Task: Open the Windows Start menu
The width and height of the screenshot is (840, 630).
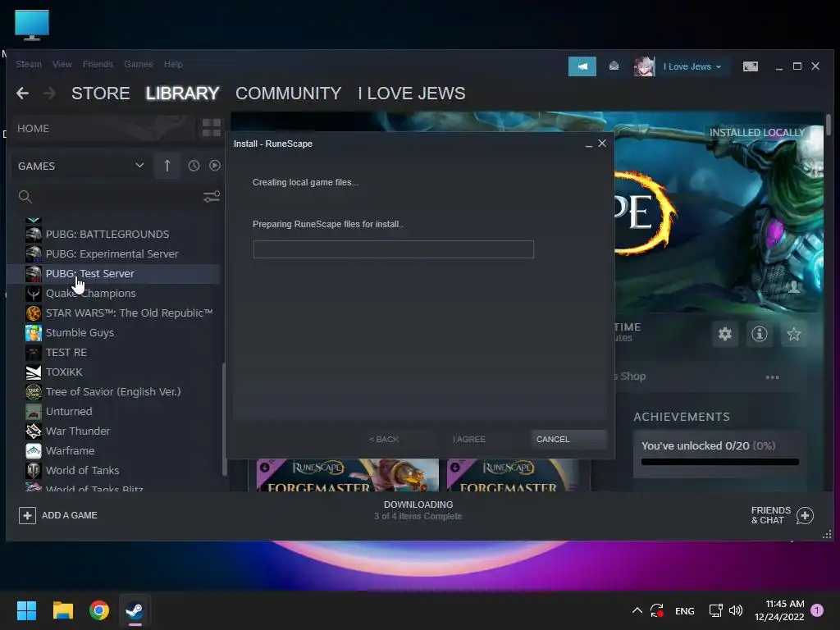Action: tap(26, 610)
